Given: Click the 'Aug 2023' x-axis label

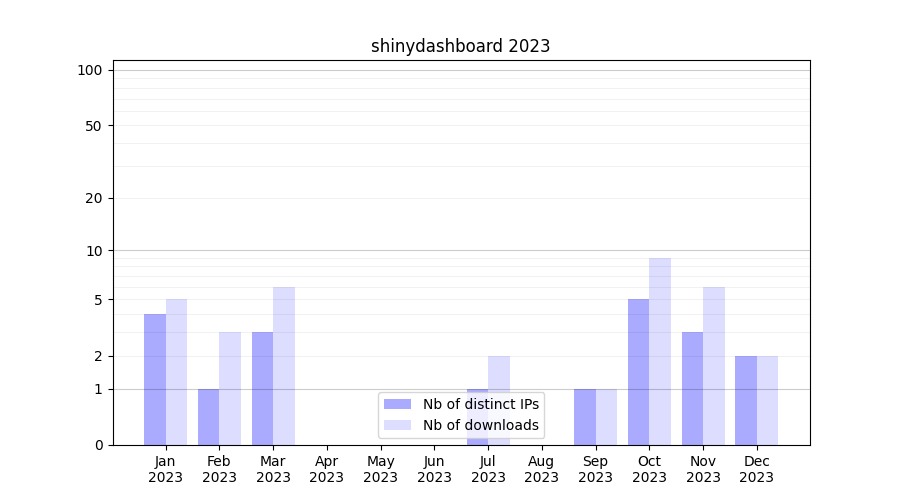Looking at the screenshot, I should 542,469.
